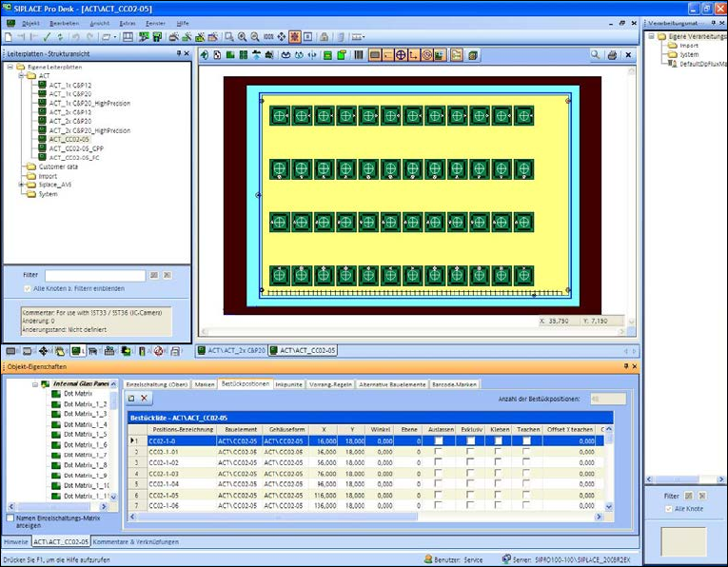Click the new document icon
The image size is (728, 567).
coord(9,37)
